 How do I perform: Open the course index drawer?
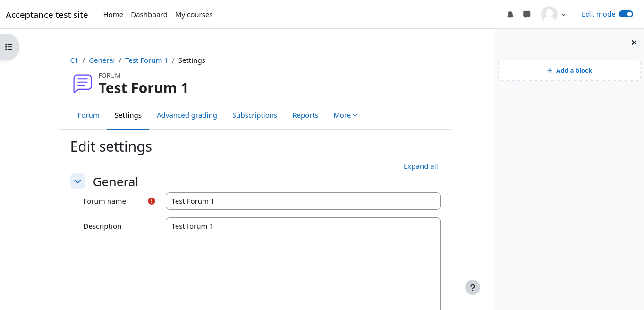pos(8,47)
